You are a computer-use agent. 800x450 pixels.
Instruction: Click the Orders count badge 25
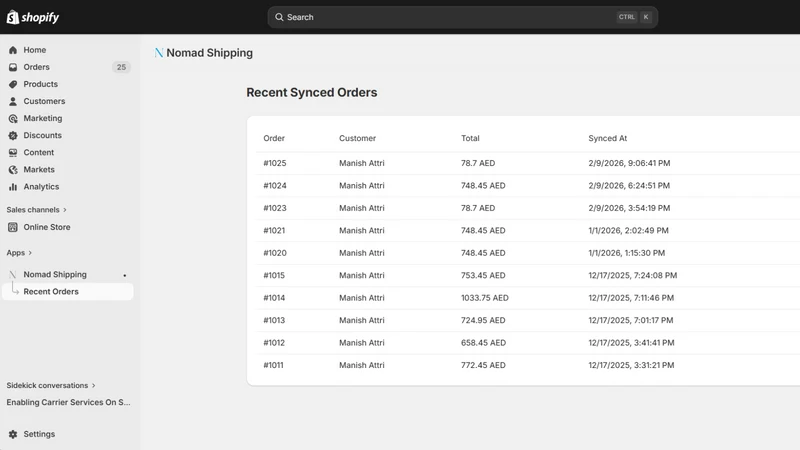(121, 67)
